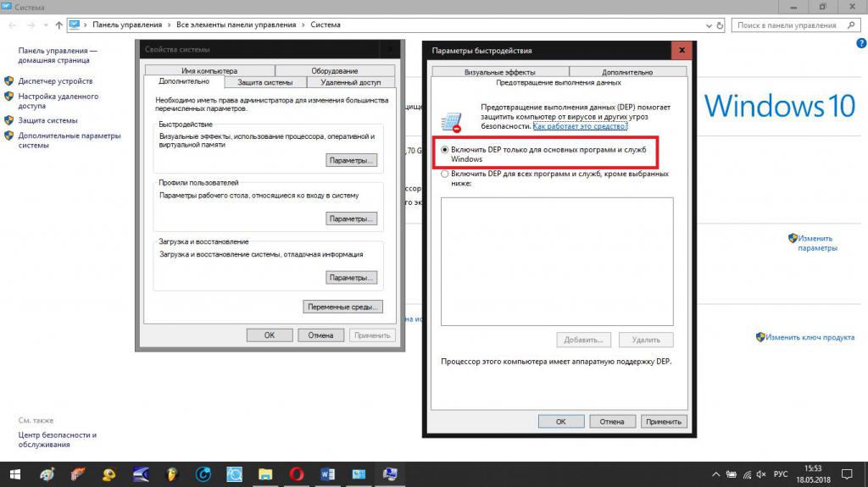Open the Удаленный доступ tab
868x487 pixels.
(351, 82)
